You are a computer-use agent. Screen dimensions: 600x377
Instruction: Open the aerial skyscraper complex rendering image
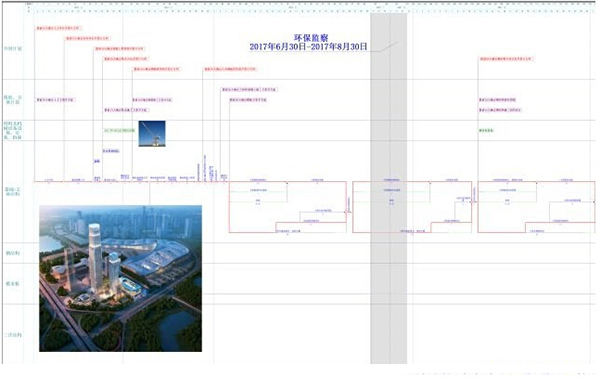point(121,278)
